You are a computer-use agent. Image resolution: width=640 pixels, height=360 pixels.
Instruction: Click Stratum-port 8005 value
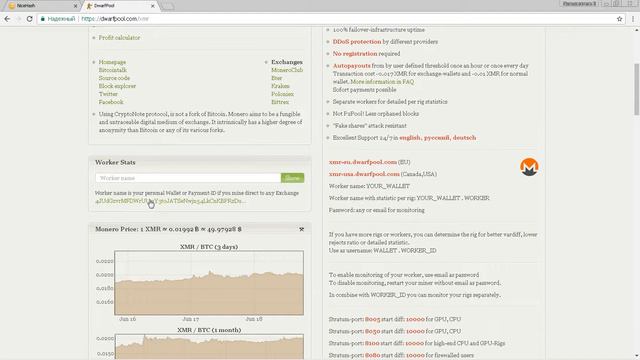(372, 319)
